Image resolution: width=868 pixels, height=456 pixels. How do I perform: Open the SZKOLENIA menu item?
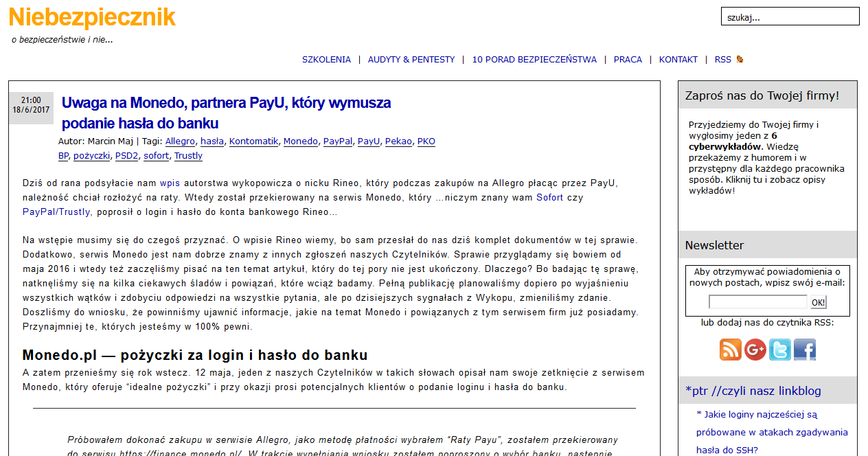coord(326,60)
